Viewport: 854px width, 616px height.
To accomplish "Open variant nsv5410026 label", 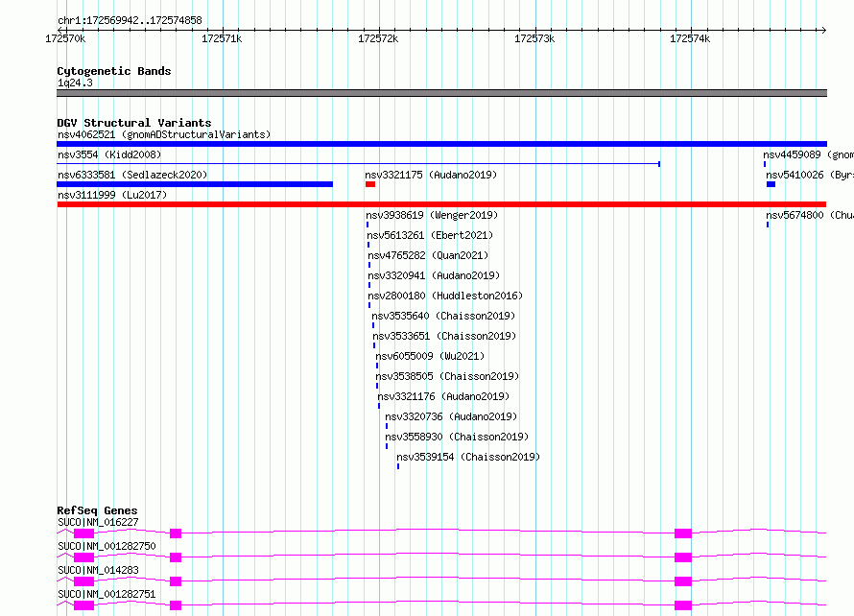I will (810, 175).
